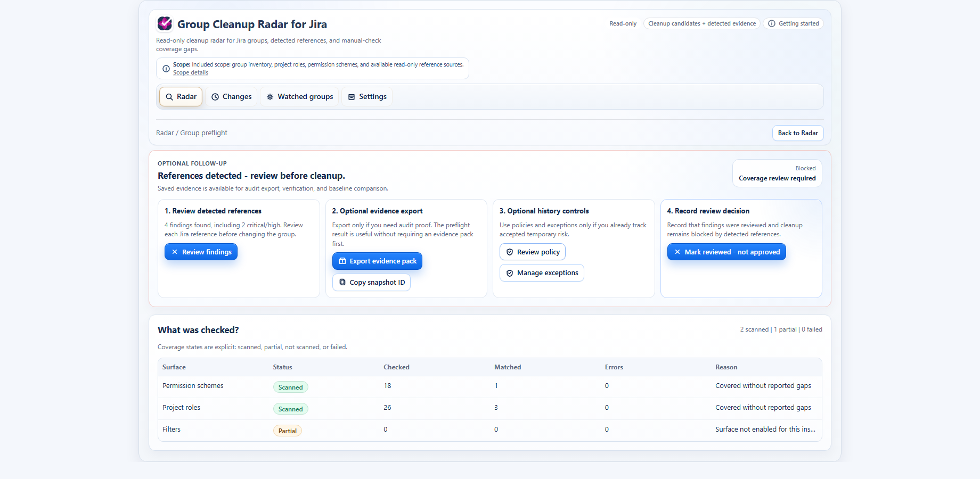The height and width of the screenshot is (479, 980).
Task: Click the Coverage review required status badge
Action: (777, 174)
